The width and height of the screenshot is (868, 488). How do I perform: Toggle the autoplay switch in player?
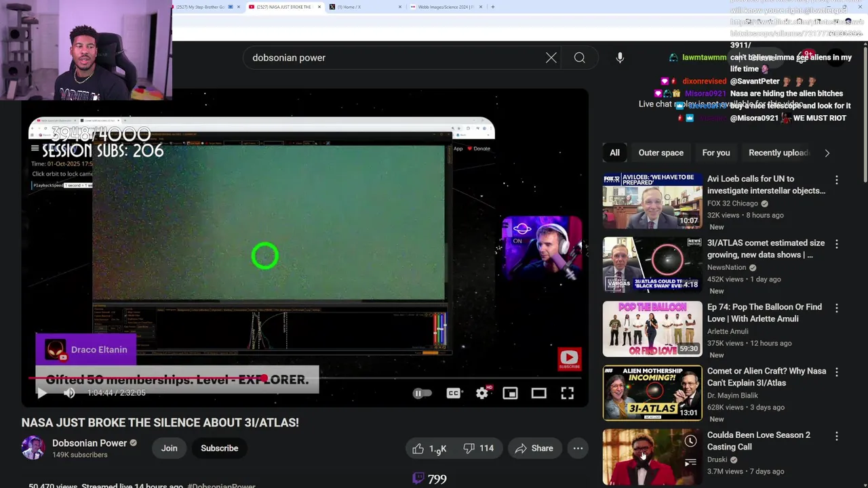[x=422, y=393]
